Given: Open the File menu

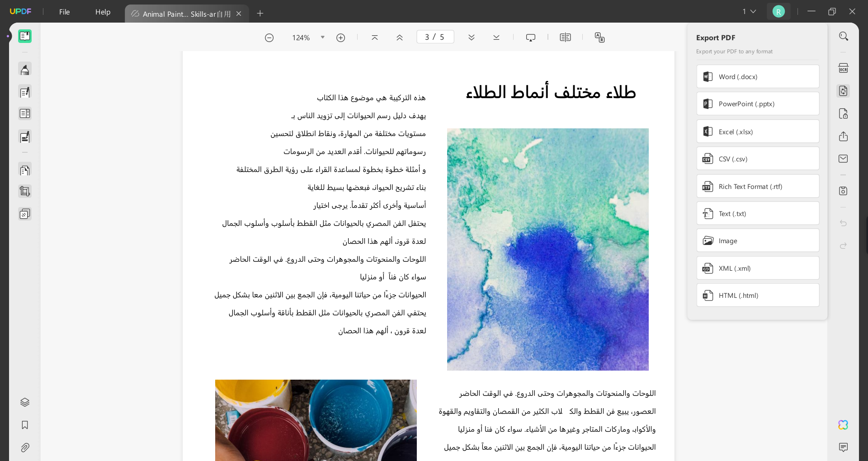Looking at the screenshot, I should (x=65, y=12).
